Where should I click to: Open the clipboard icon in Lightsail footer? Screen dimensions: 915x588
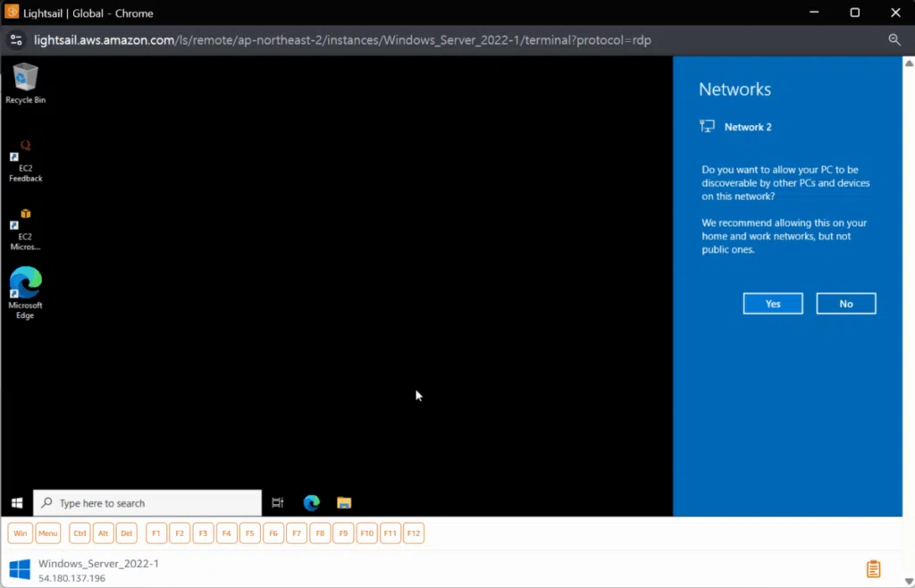pos(874,569)
